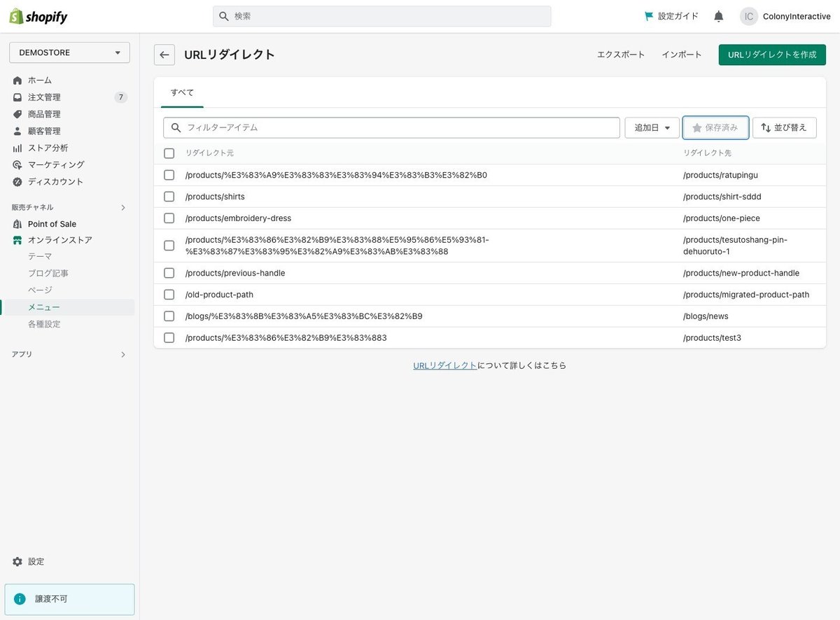
Task: Click the /products/shirt-sddd destination
Action: pyautogui.click(x=722, y=197)
